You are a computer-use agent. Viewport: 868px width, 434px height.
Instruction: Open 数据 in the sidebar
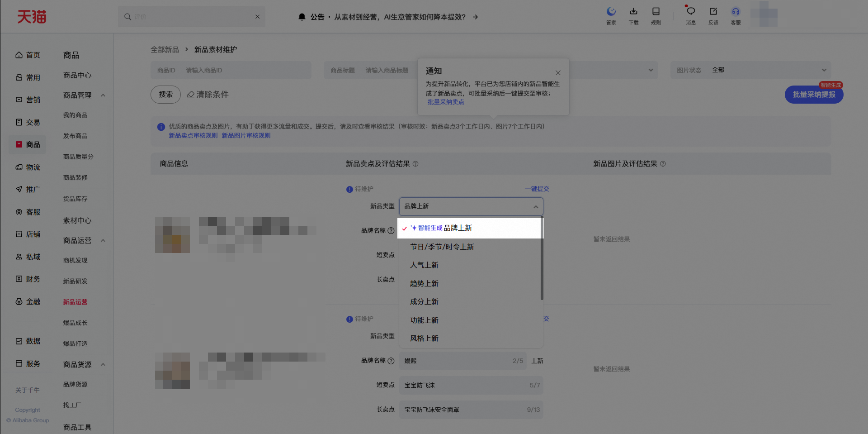[x=28, y=341]
